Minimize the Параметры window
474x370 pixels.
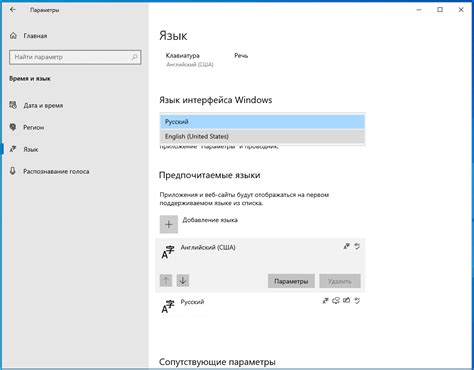coord(419,10)
